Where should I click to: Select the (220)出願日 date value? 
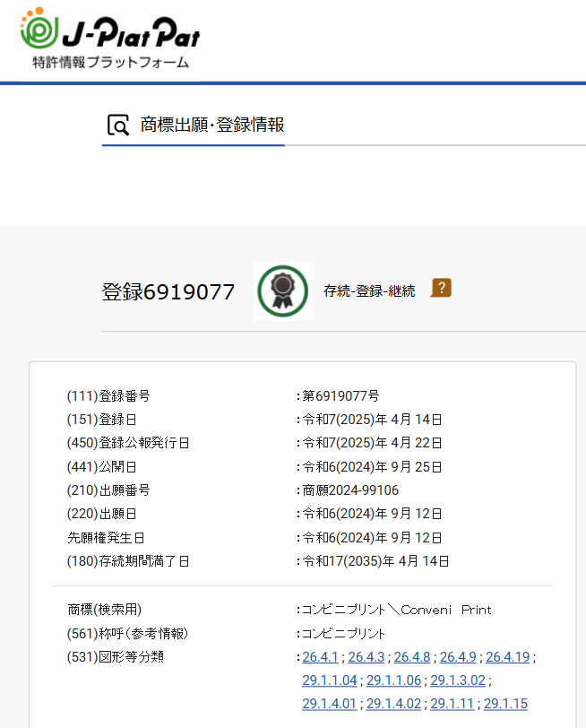click(x=373, y=514)
